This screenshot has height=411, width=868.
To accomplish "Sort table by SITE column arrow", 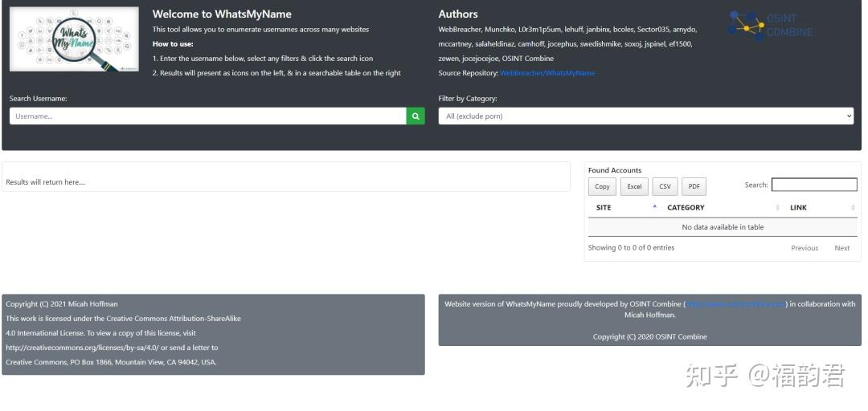I will 654,207.
